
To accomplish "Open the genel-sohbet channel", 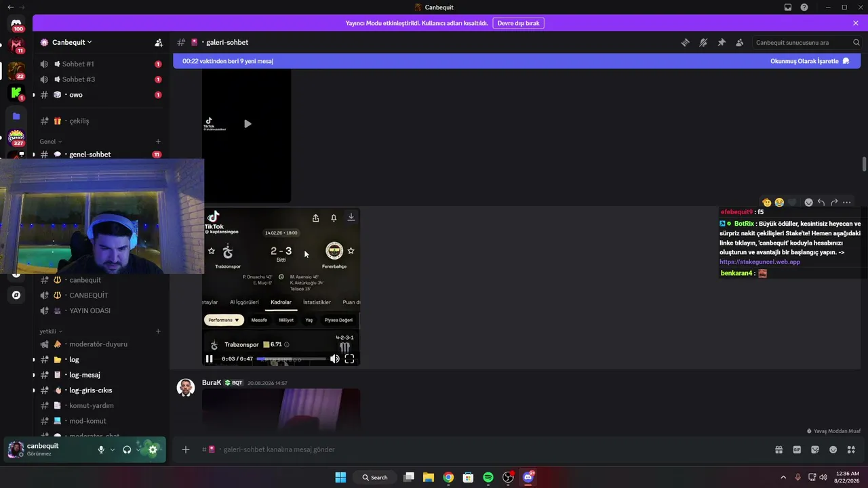I will coord(100,155).
